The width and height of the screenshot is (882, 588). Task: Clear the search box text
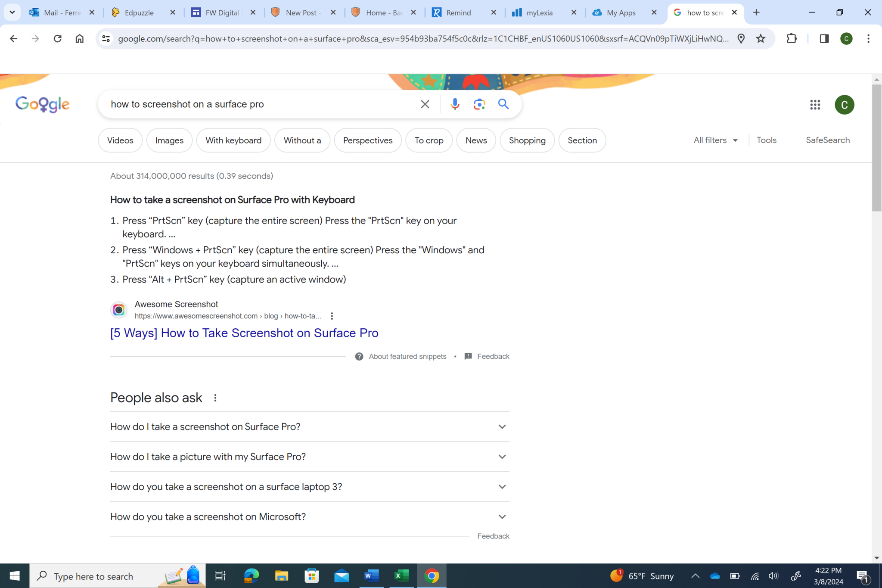point(425,104)
